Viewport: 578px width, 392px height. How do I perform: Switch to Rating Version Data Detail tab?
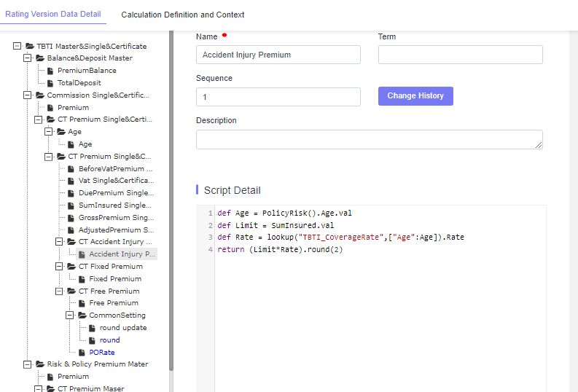click(x=53, y=14)
